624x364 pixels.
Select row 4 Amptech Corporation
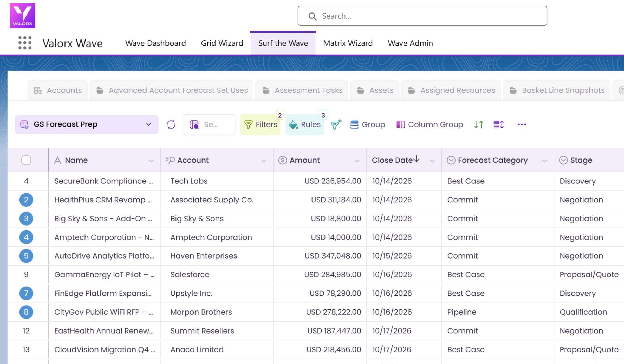click(26, 237)
